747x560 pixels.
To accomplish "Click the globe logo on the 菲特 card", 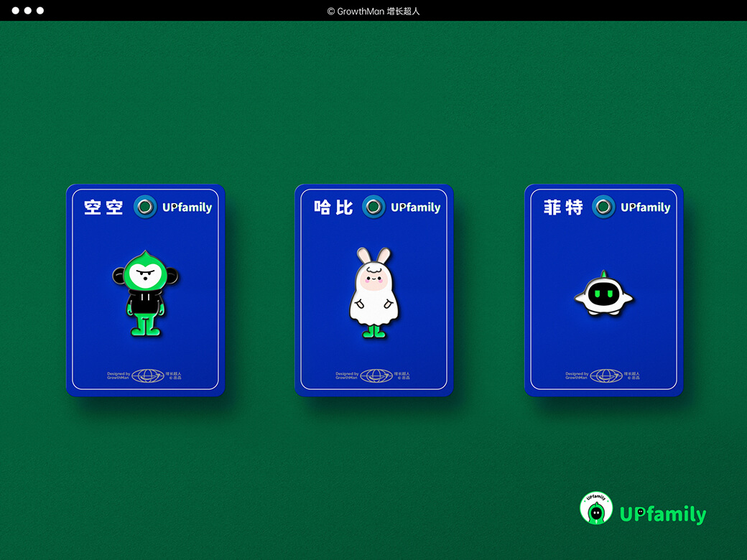I will click(606, 375).
